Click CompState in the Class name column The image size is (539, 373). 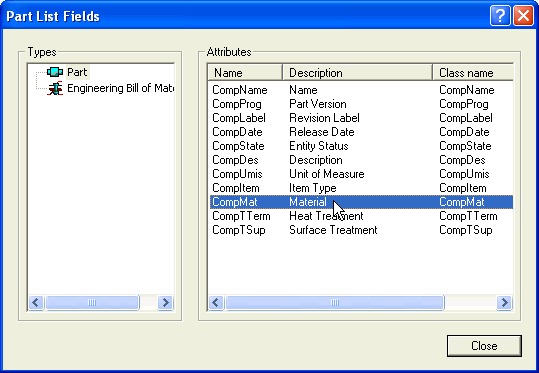465,146
